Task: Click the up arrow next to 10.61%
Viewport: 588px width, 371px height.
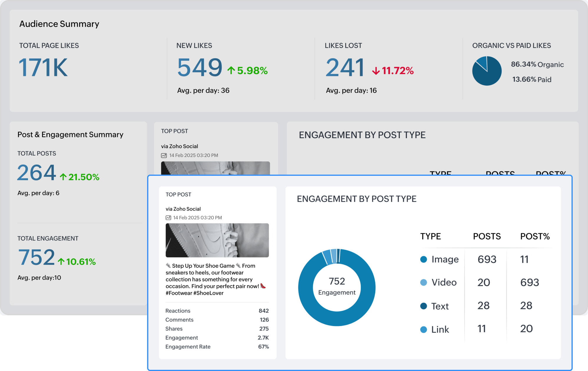Action: coord(61,261)
